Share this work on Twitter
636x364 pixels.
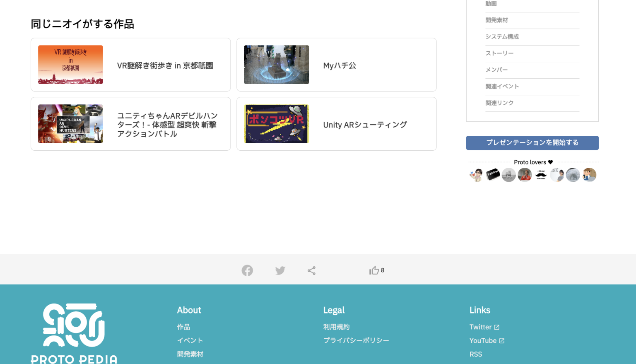click(x=280, y=270)
